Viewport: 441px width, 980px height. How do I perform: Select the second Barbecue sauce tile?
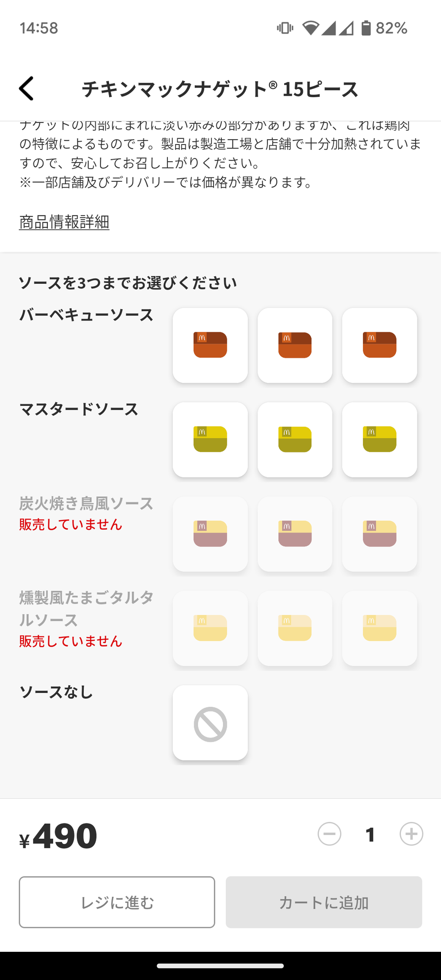coord(295,345)
